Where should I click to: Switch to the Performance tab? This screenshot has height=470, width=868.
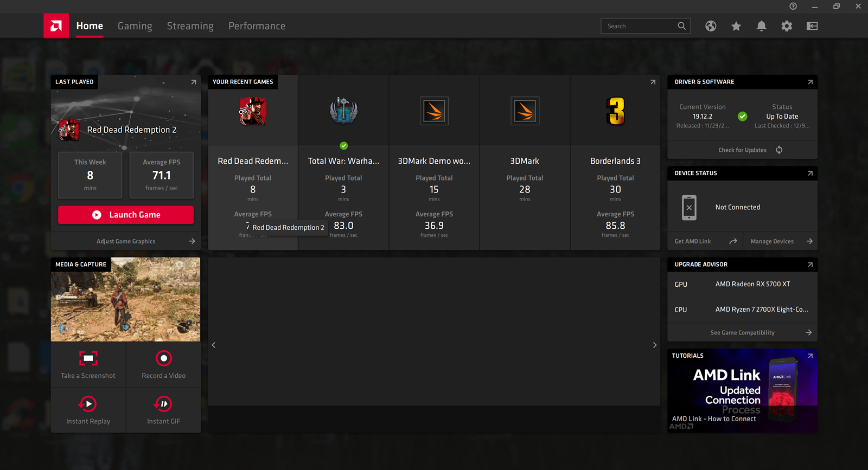click(257, 26)
